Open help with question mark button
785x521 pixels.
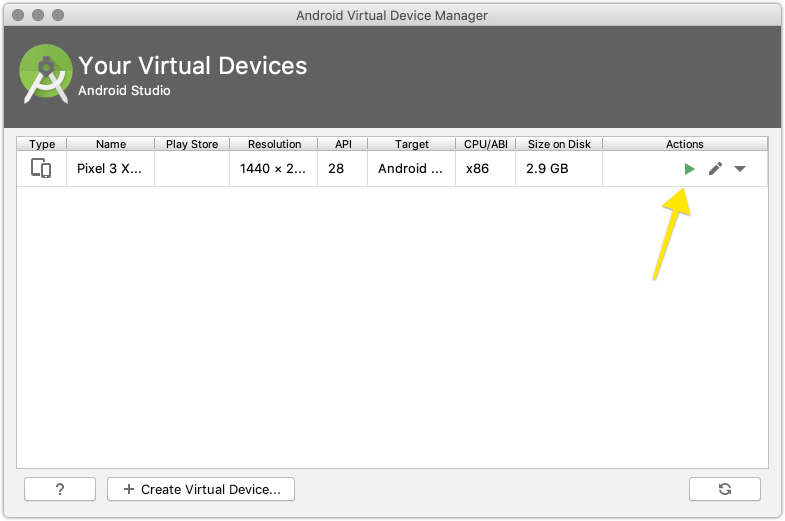(60, 489)
